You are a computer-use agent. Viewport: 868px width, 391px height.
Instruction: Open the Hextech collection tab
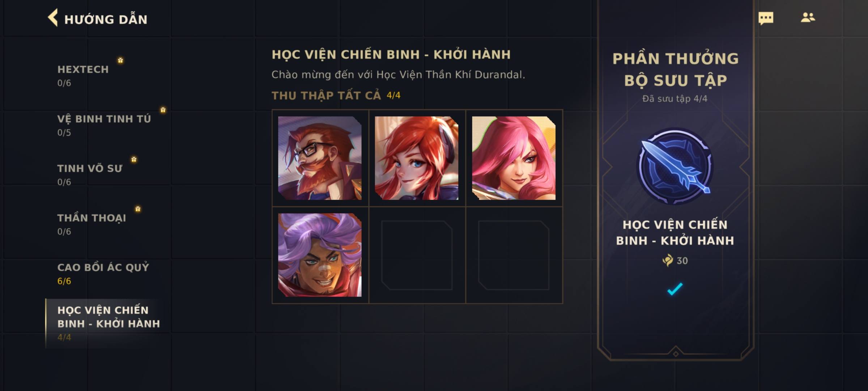[83, 76]
